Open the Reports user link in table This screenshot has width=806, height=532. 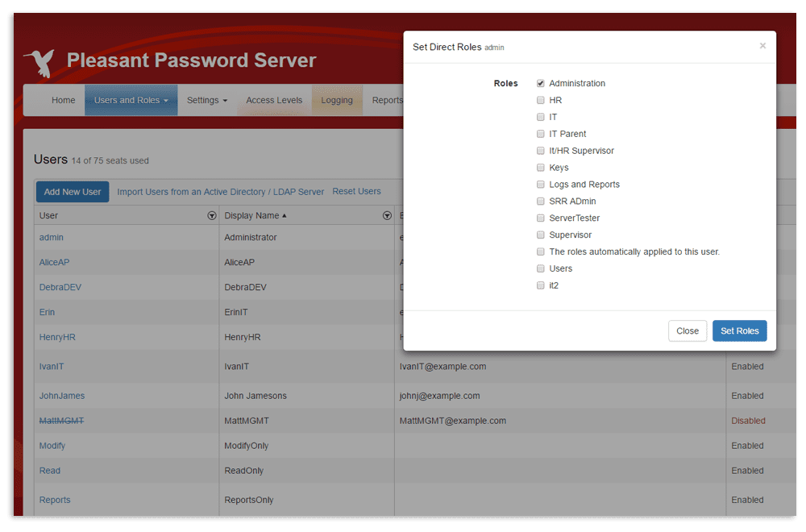[x=55, y=500]
